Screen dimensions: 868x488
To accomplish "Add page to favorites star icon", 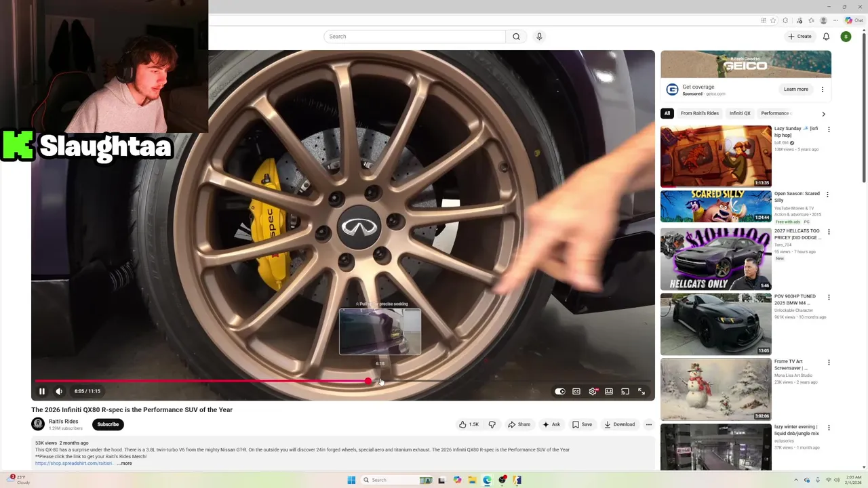I will pos(773,20).
